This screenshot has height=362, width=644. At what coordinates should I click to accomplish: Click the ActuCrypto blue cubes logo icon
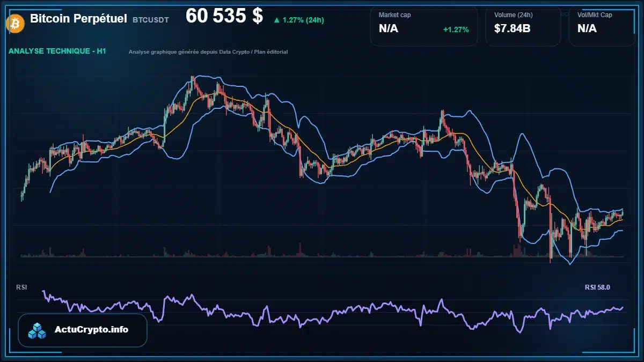tap(38, 331)
